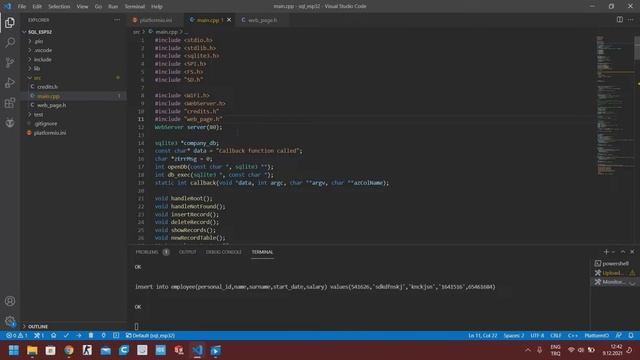Viewport: 640px width, 360px height.
Task: Change the C++ language mode
Action: tap(573, 336)
